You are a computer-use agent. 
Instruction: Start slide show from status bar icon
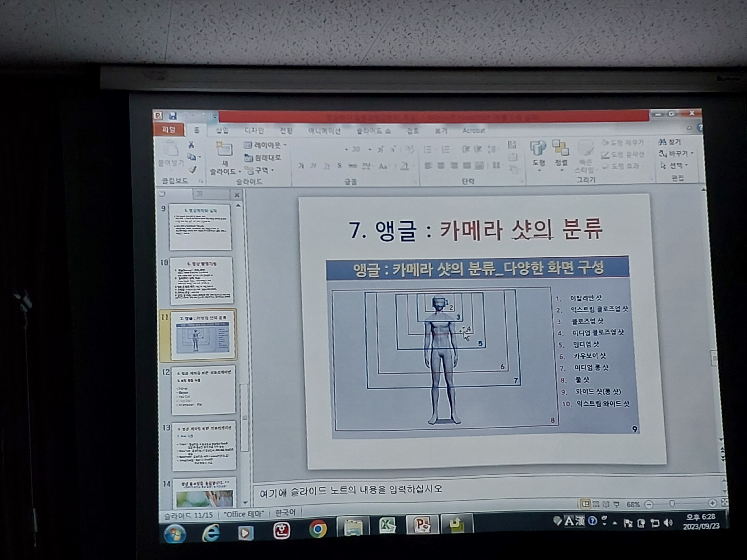(x=617, y=504)
